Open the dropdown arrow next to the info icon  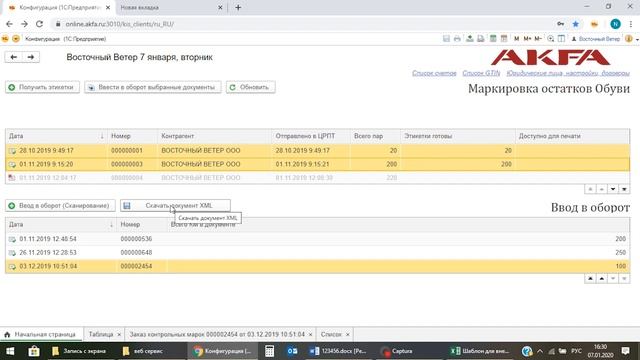(637, 40)
